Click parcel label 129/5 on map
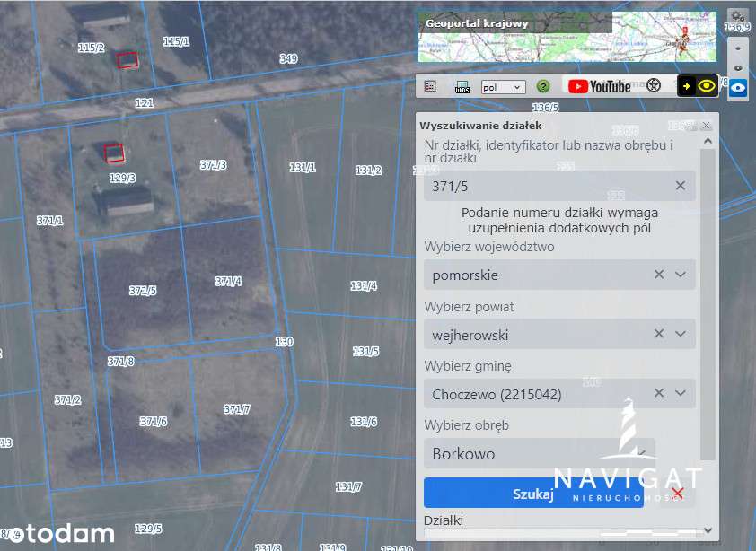The width and height of the screenshot is (756, 551). click(x=148, y=529)
